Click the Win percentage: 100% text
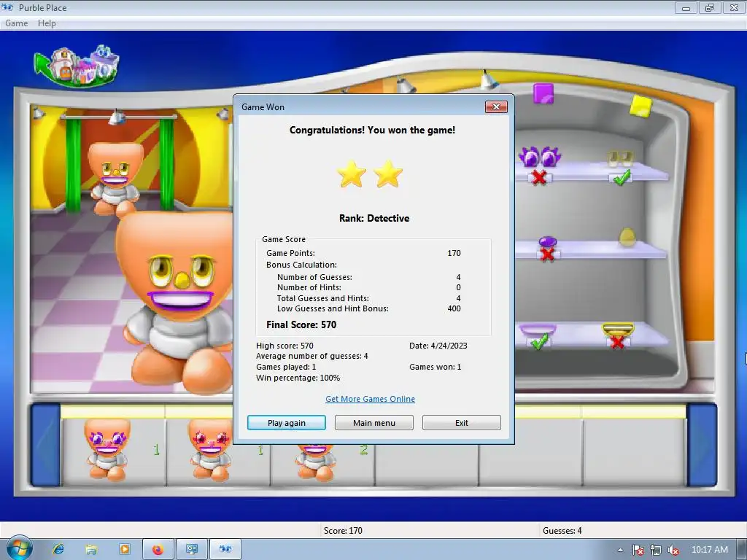 pyautogui.click(x=298, y=378)
